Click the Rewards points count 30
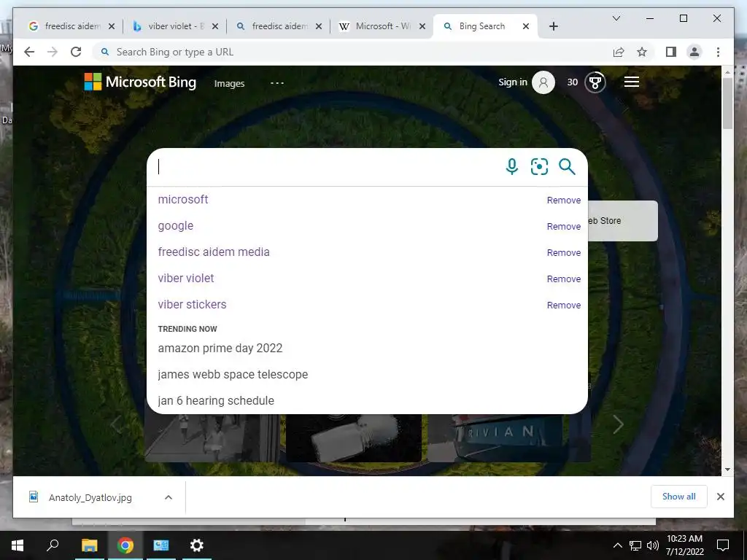The height and width of the screenshot is (560, 747). click(x=572, y=82)
